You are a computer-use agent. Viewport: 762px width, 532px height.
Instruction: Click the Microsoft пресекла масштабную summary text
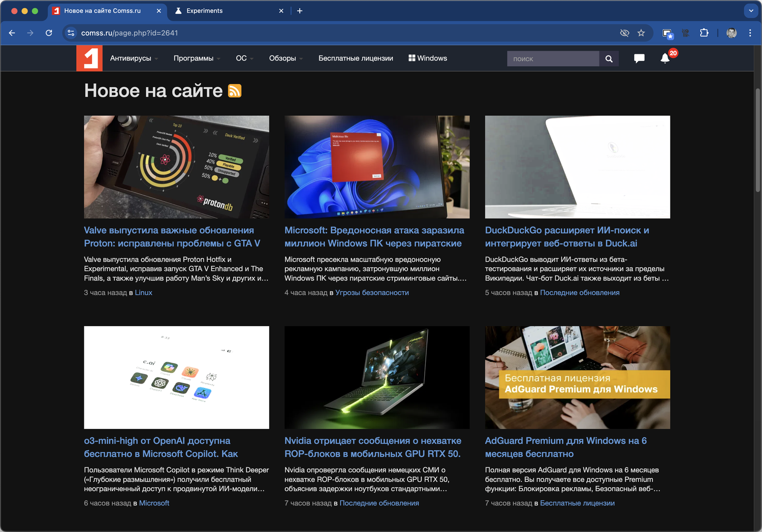click(x=376, y=269)
